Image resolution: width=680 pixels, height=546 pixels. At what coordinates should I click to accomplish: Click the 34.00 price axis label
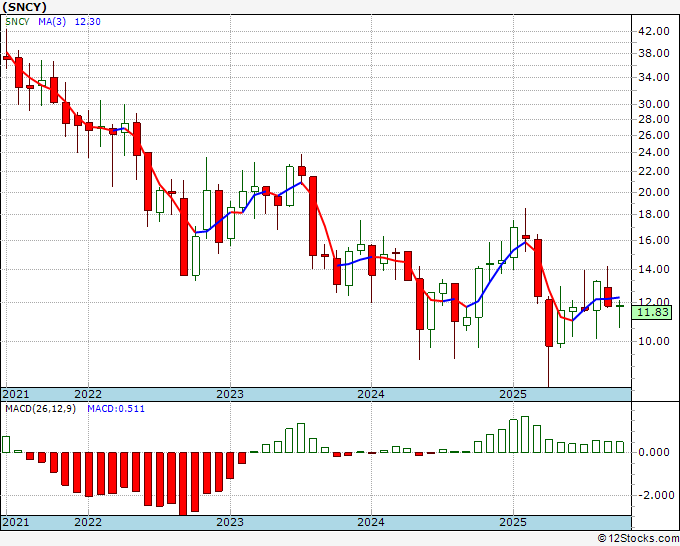click(x=654, y=77)
